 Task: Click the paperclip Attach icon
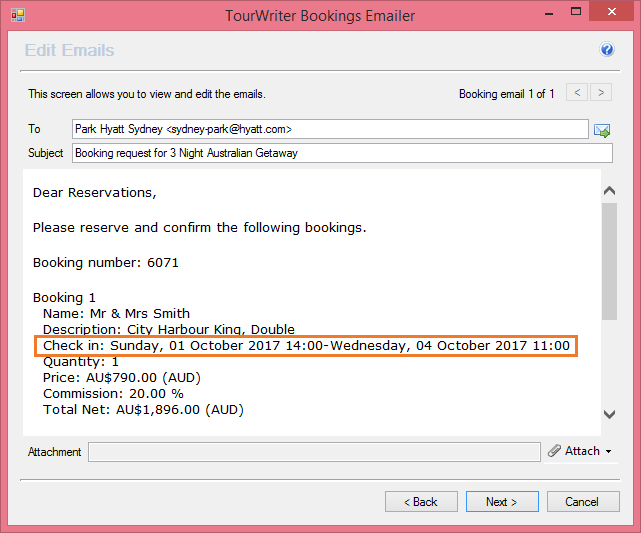coord(554,451)
